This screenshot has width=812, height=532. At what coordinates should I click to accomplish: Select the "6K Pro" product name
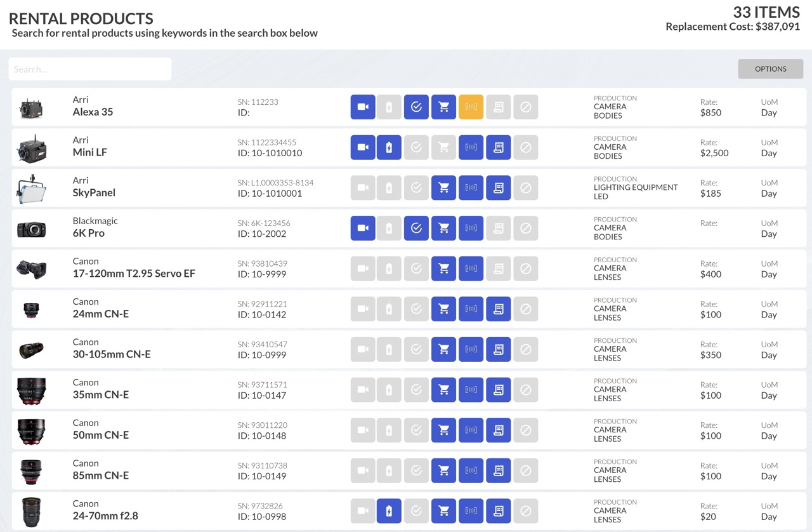click(88, 233)
